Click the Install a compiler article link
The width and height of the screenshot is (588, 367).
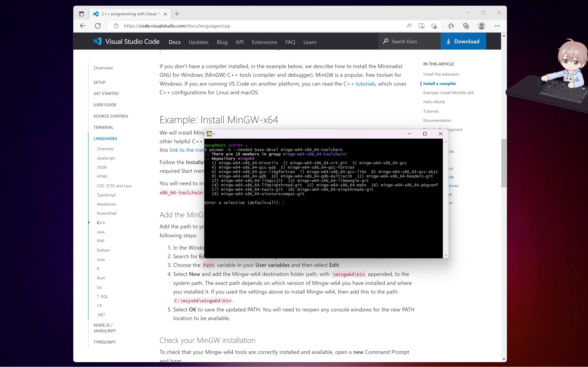coord(439,83)
